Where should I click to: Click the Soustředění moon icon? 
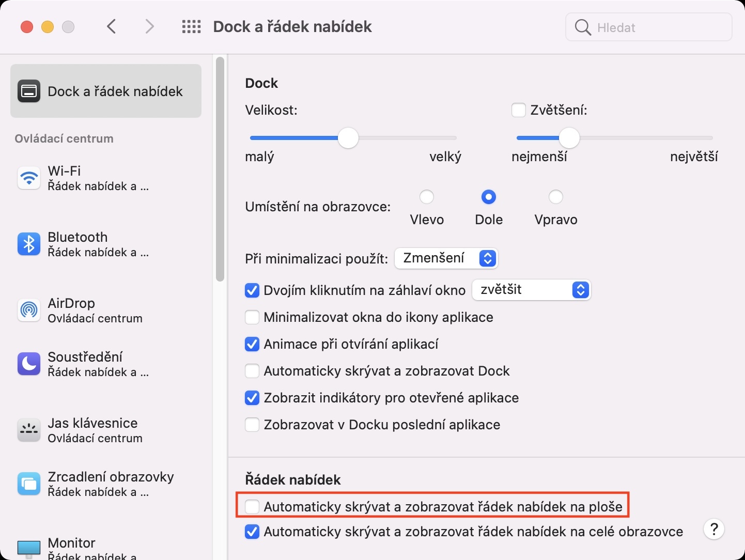(29, 364)
